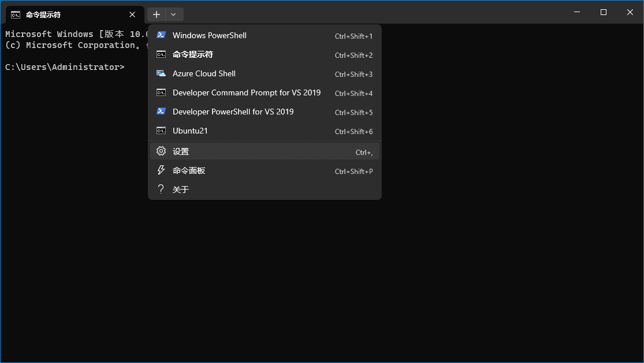Click the Ctrl+Shift+5 shortcut label

coord(353,112)
